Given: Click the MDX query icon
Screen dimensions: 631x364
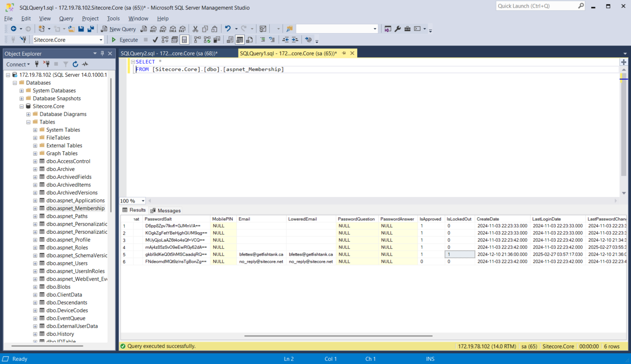Looking at the screenshot, I should click(154, 29).
